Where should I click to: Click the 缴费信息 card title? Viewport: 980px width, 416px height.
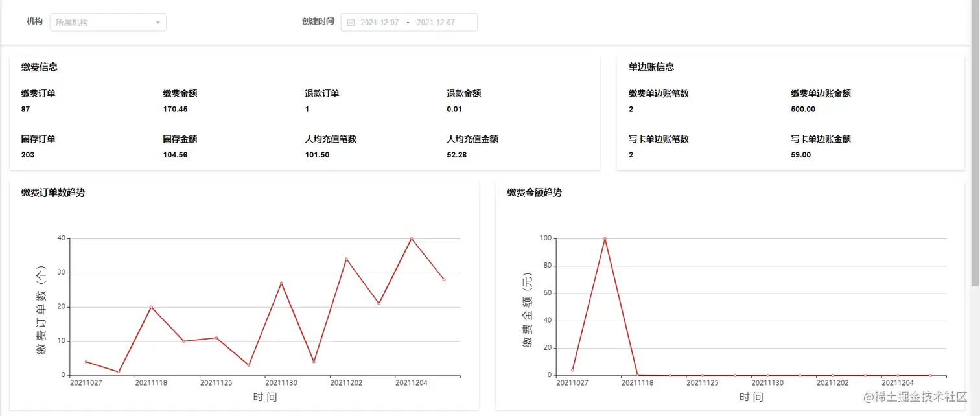[x=39, y=67]
